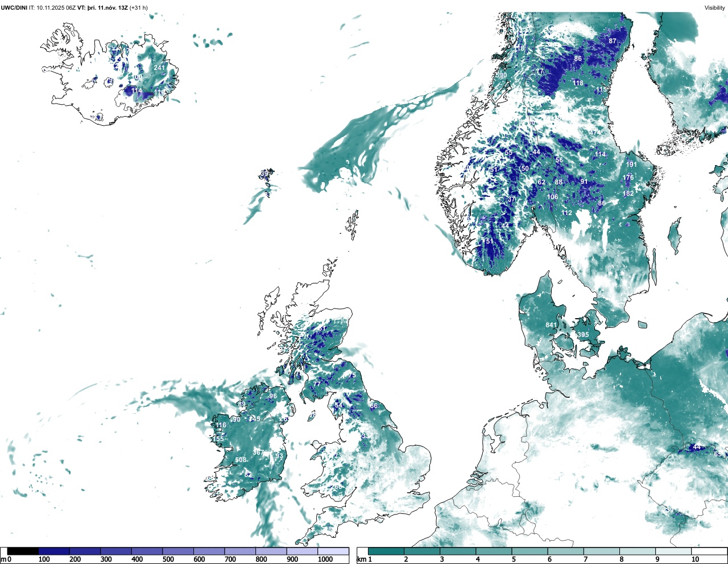Screen dimensions: 728x564
Task: Click the '590' value on Norwegian coast
Action: click(500, 75)
